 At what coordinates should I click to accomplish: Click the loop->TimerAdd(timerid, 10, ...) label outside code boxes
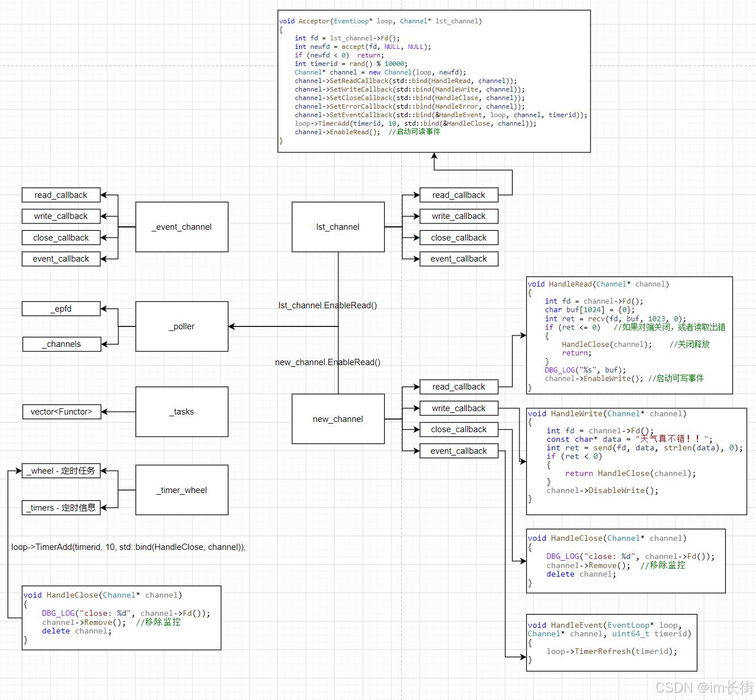click(x=128, y=547)
